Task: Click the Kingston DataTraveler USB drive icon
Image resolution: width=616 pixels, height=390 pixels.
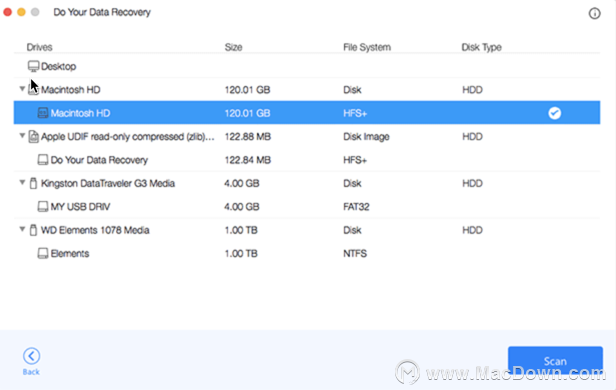Action: (33, 183)
